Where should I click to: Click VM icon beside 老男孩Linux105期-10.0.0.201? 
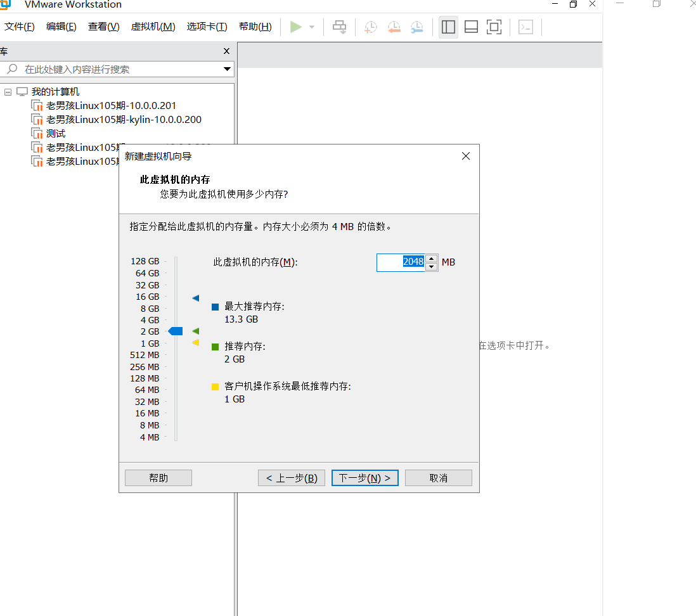[x=37, y=106]
